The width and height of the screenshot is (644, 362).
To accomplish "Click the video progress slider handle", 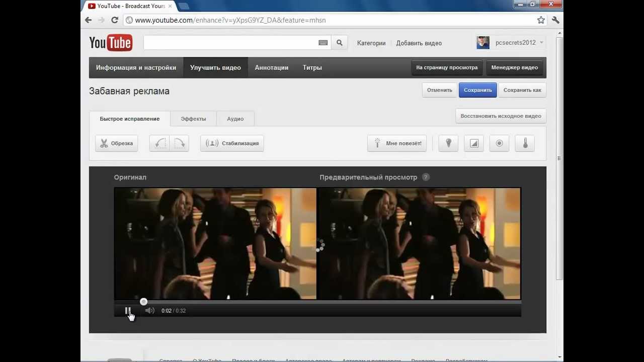I will [x=144, y=302].
